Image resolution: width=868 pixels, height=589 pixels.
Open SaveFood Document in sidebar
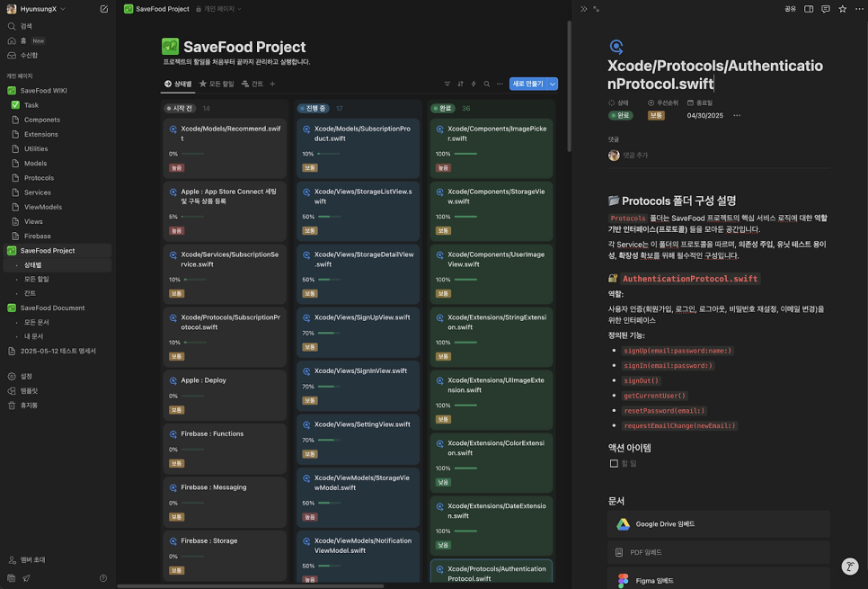[52, 308]
